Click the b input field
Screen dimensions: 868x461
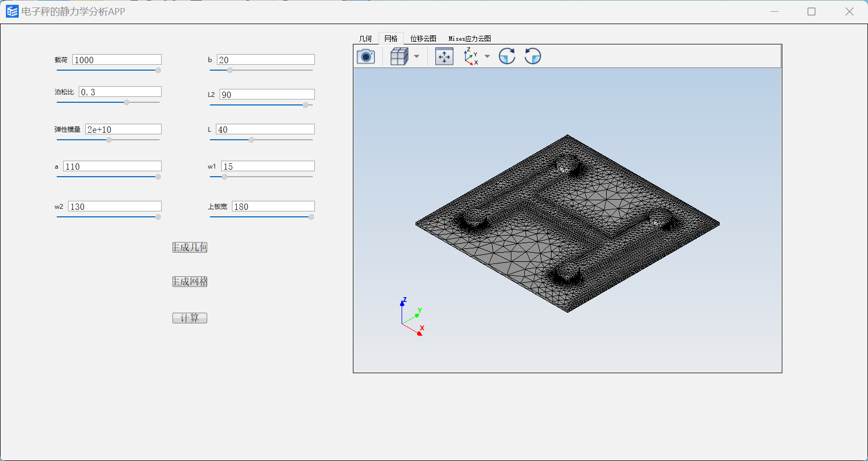point(266,59)
